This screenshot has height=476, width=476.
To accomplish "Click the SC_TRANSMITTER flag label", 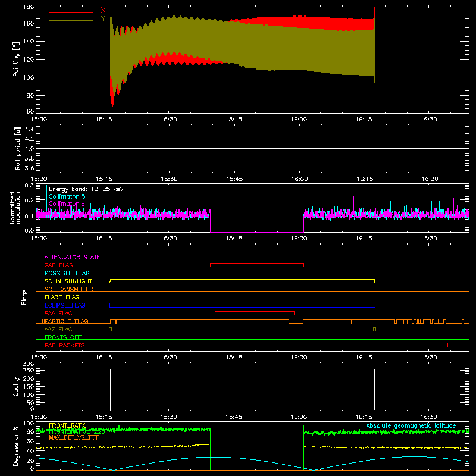I will coord(69,289).
